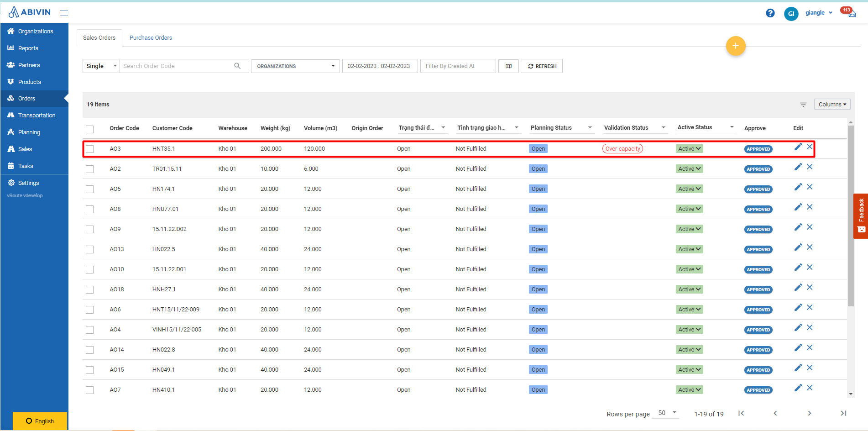Edit order AO7 with pencil icon
The width and height of the screenshot is (868, 431).
point(798,388)
